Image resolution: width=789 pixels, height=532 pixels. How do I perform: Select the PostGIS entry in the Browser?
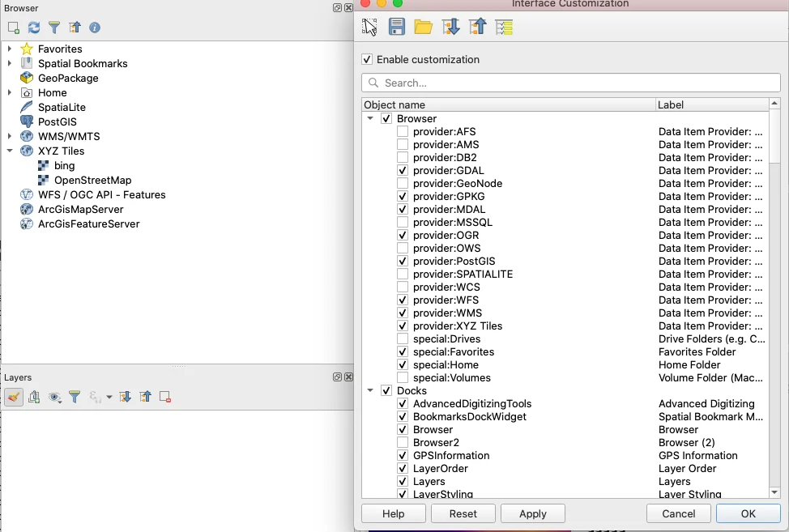pos(57,121)
